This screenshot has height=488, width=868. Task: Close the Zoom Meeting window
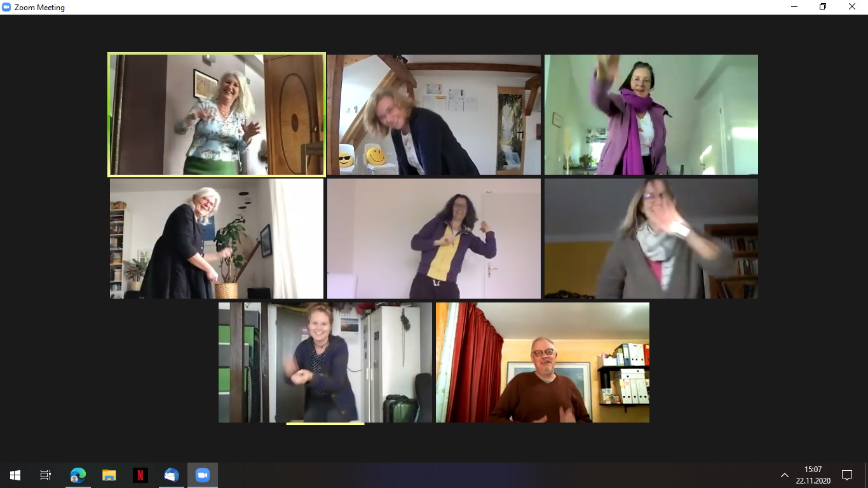852,7
